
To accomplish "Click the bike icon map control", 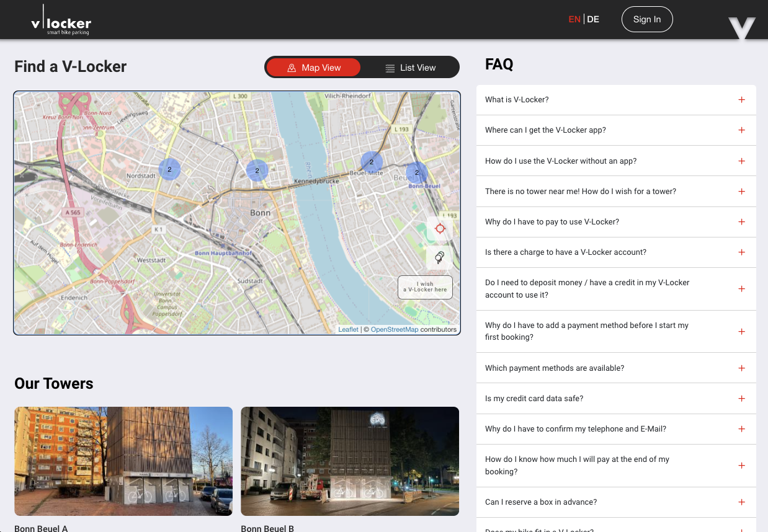I will pyautogui.click(x=439, y=257).
